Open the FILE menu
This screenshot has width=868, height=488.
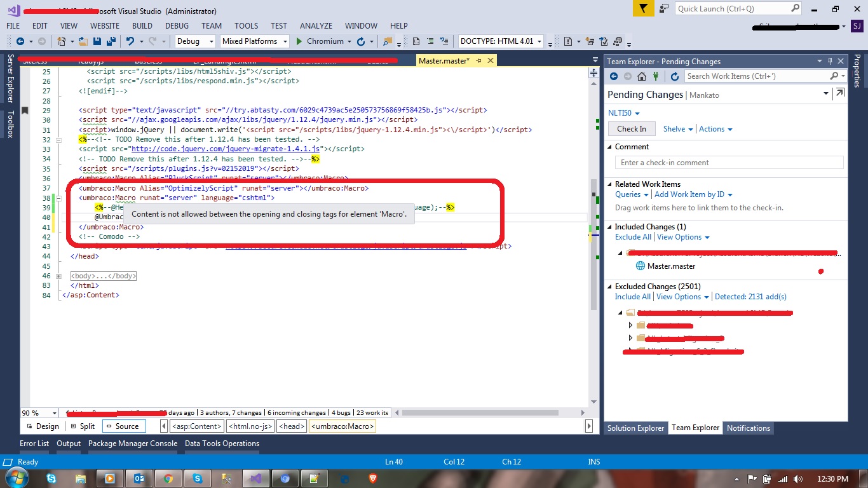[13, 26]
